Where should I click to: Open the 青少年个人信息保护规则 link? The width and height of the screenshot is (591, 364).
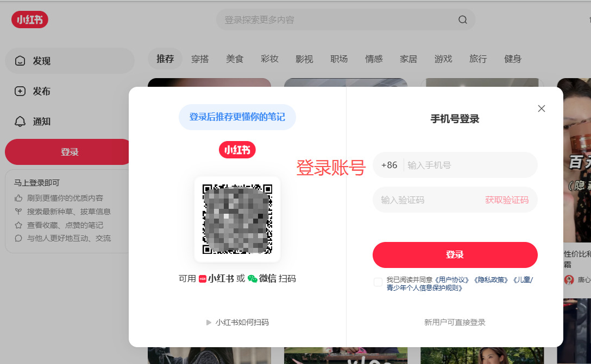(x=424, y=288)
